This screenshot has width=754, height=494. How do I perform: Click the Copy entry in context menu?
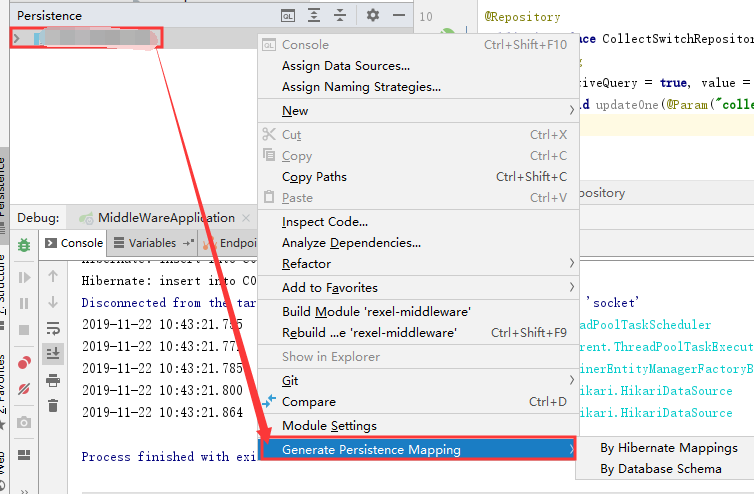pyautogui.click(x=418, y=156)
